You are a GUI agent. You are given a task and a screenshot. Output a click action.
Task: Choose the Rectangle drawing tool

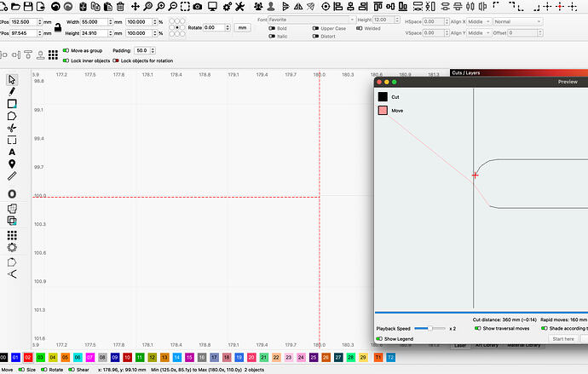pyautogui.click(x=12, y=103)
